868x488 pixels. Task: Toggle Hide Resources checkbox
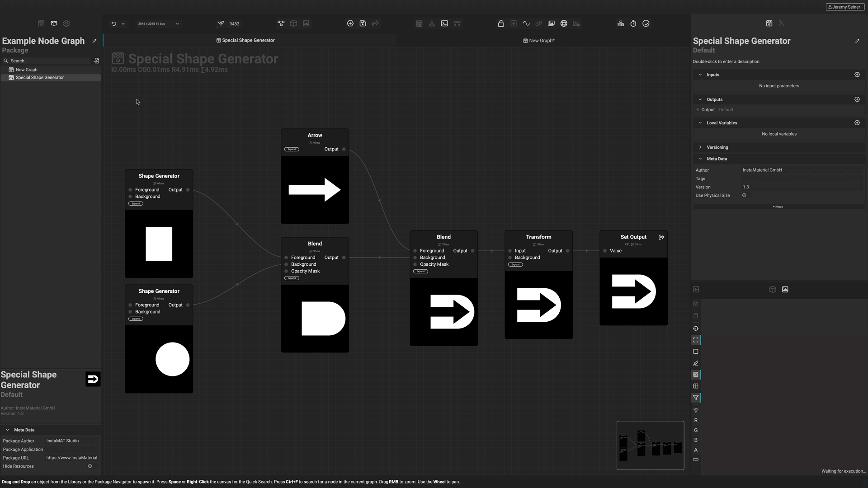(x=90, y=466)
